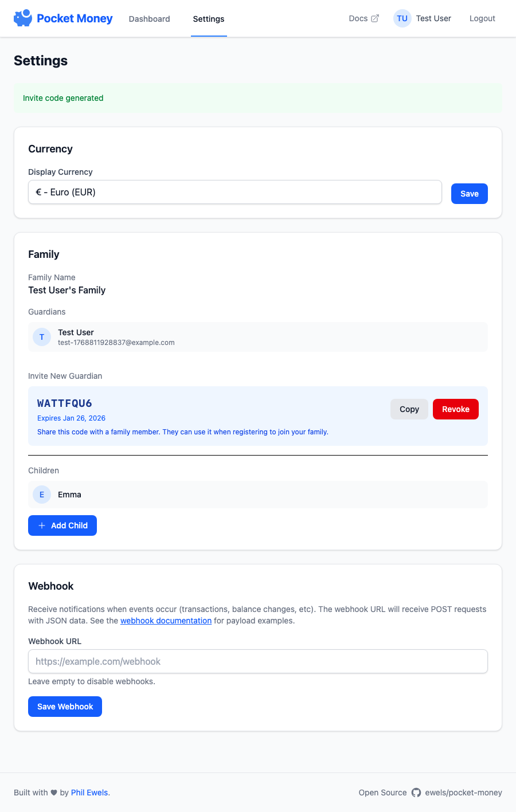Open the ewels/pocket-money repository link
Screen dimensions: 516x812
tap(463, 793)
